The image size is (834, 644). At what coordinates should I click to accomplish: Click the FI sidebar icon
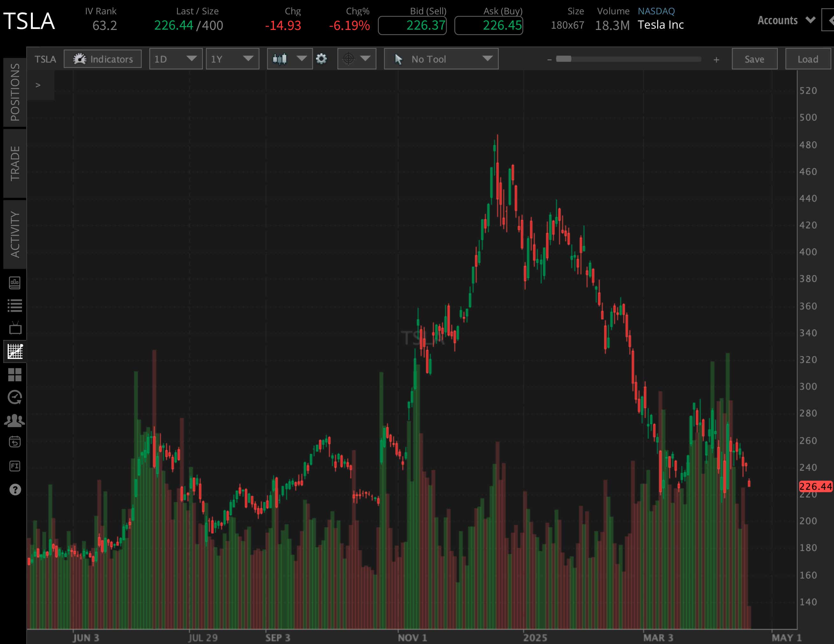pyautogui.click(x=15, y=466)
